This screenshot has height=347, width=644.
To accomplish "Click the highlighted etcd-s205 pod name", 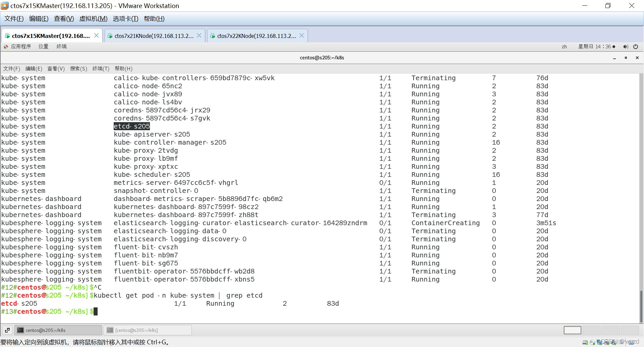I will pyautogui.click(x=132, y=127).
